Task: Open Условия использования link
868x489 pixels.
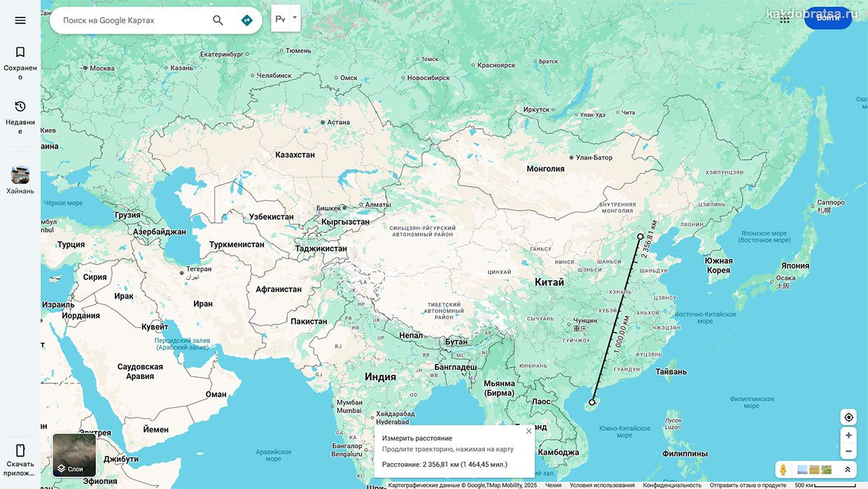Action: pos(602,485)
